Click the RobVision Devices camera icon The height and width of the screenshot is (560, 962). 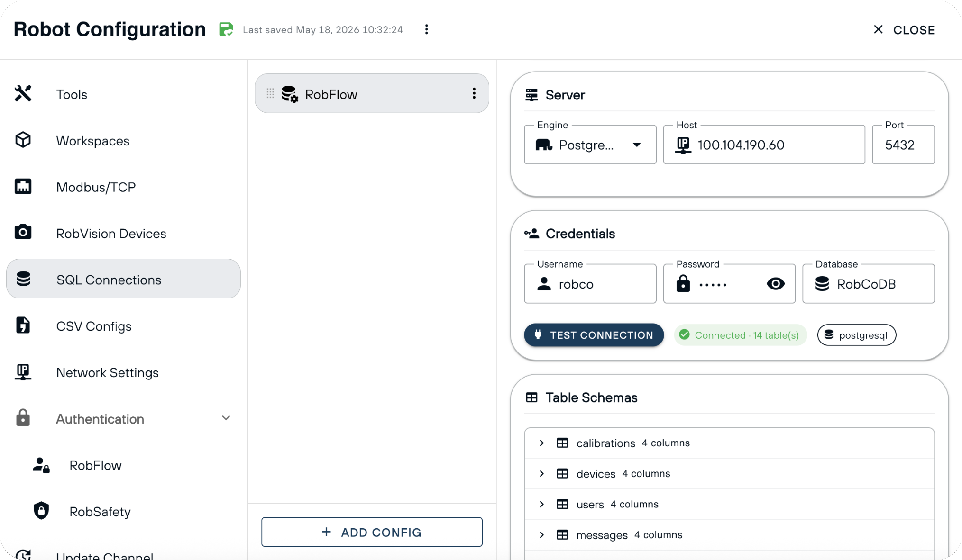point(23,232)
